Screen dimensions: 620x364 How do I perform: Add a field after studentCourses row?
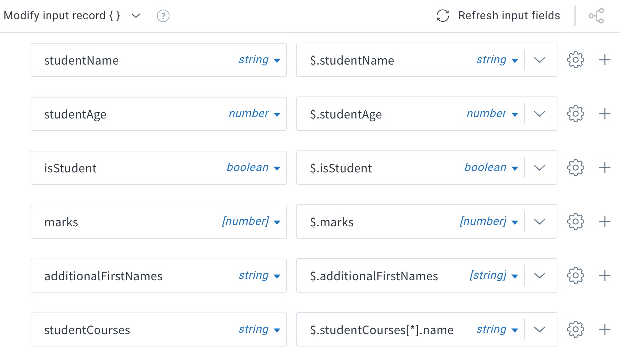(605, 330)
